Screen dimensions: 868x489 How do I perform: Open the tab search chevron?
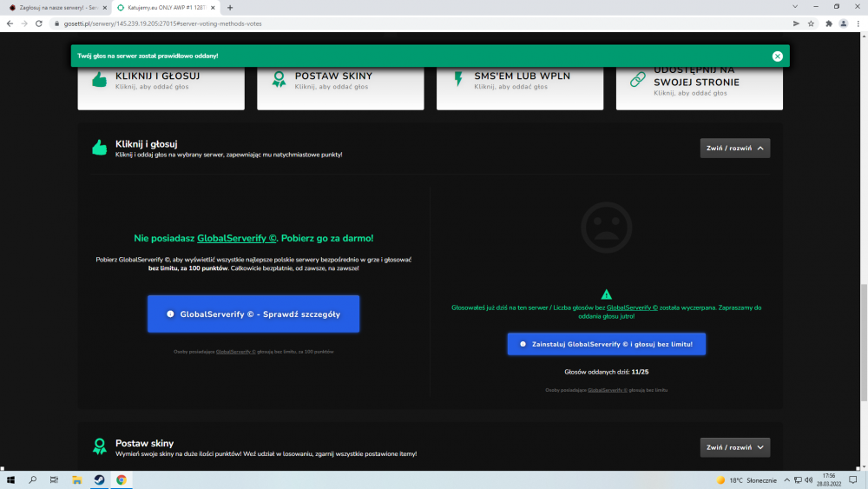[x=795, y=7]
